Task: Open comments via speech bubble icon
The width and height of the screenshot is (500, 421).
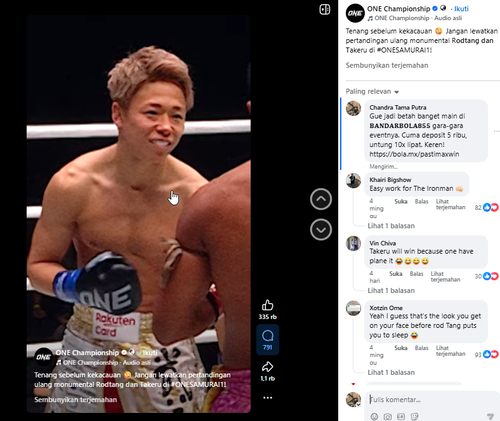Action: tap(267, 336)
